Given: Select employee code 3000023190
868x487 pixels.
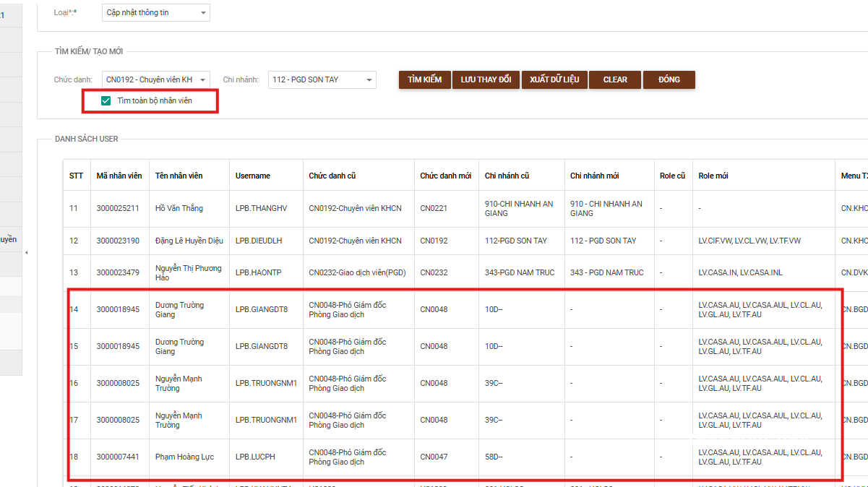Looking at the screenshot, I should (x=118, y=241).
